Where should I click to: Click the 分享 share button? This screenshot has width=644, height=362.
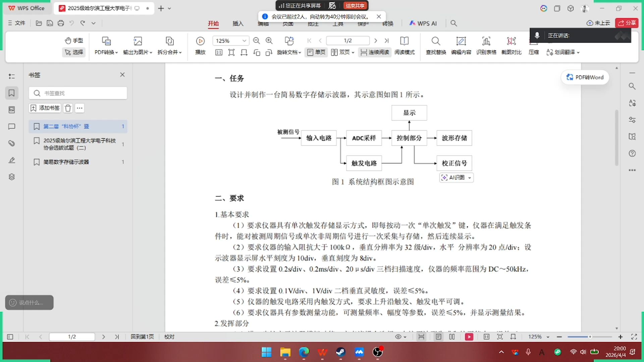click(627, 23)
